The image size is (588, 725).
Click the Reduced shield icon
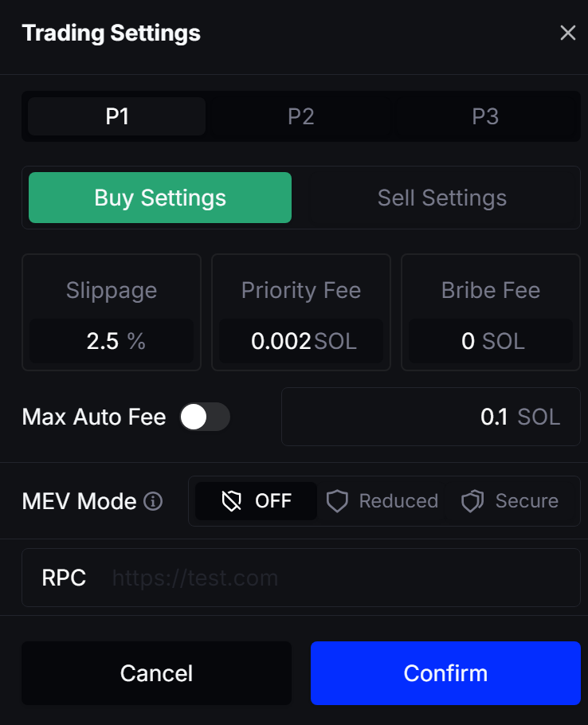[x=338, y=501]
